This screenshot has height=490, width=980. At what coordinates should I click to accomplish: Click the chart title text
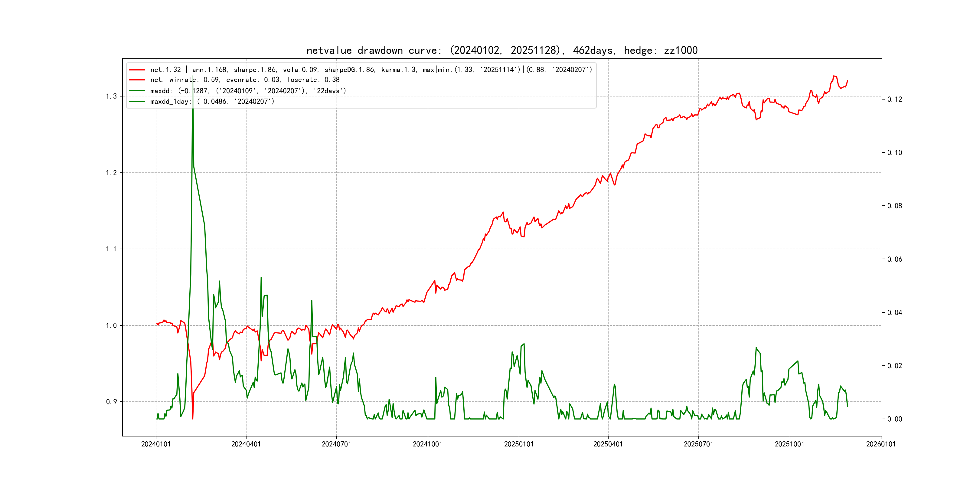click(502, 51)
